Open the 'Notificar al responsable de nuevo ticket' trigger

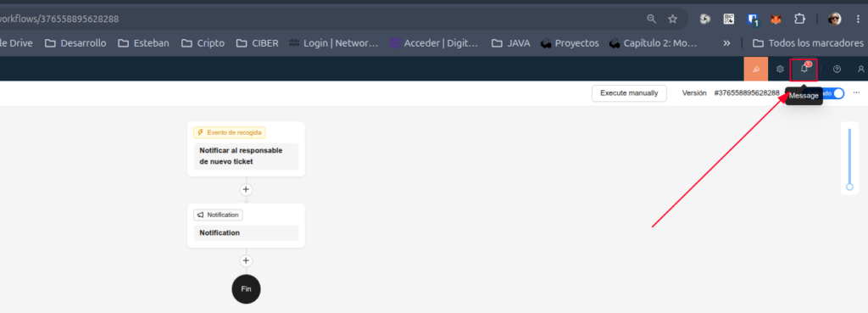(x=246, y=156)
